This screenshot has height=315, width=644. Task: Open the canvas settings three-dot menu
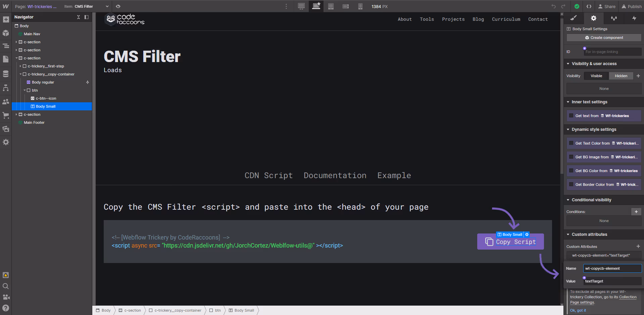pyautogui.click(x=286, y=6)
